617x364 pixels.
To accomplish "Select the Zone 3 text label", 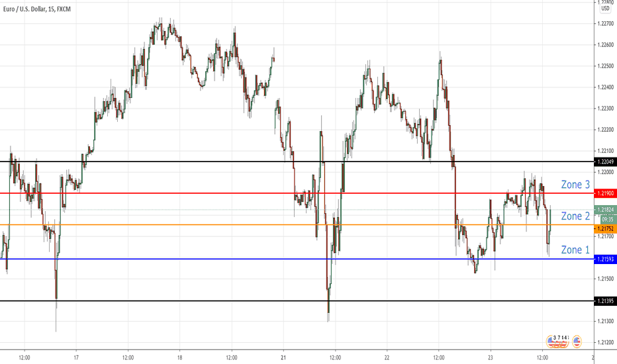I will click(x=575, y=185).
